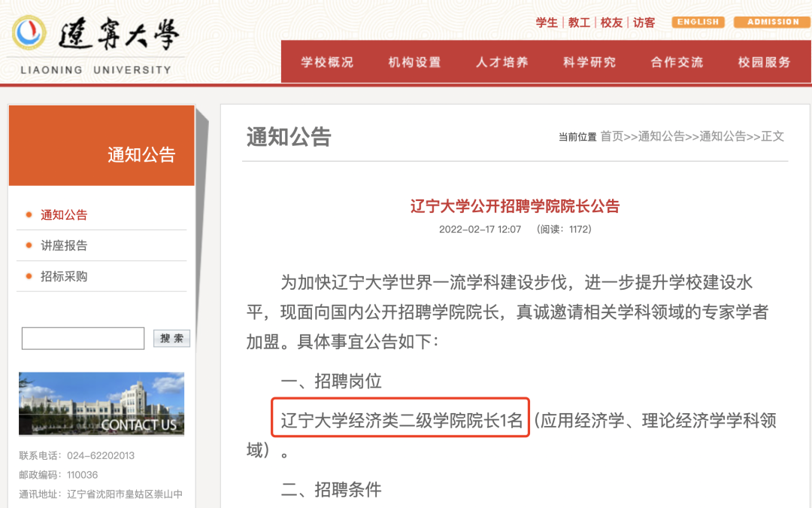Select 招标采购 in the sidebar list
The height and width of the screenshot is (508, 812).
coord(64,276)
